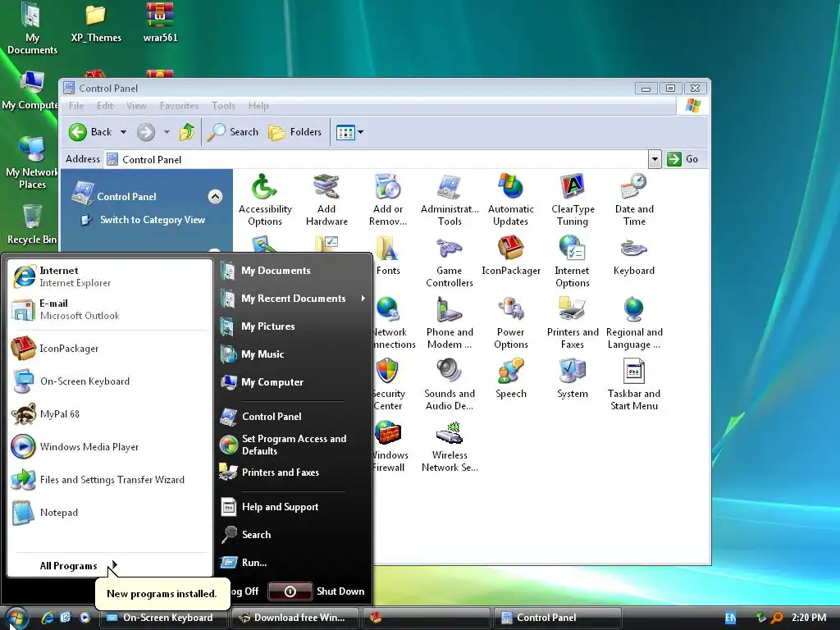The image size is (840, 630).
Task: Open XP_Themes desktop folder
Action: [96, 24]
